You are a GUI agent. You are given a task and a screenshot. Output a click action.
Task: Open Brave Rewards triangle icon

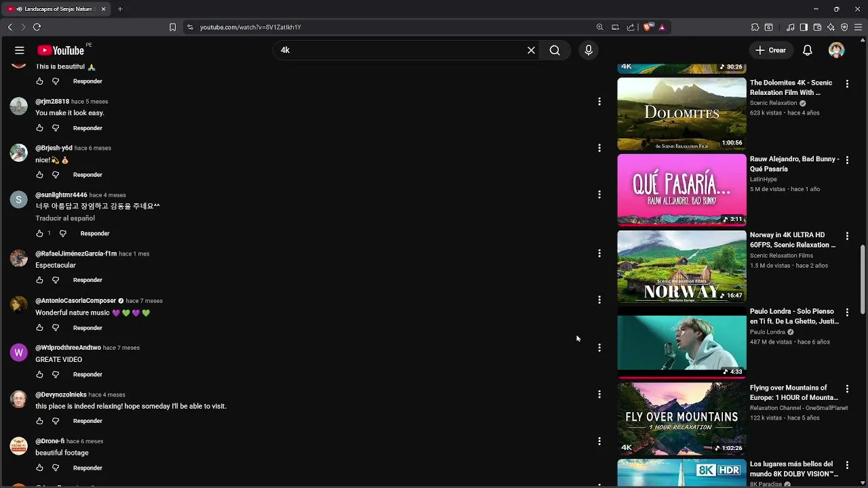[x=662, y=27]
